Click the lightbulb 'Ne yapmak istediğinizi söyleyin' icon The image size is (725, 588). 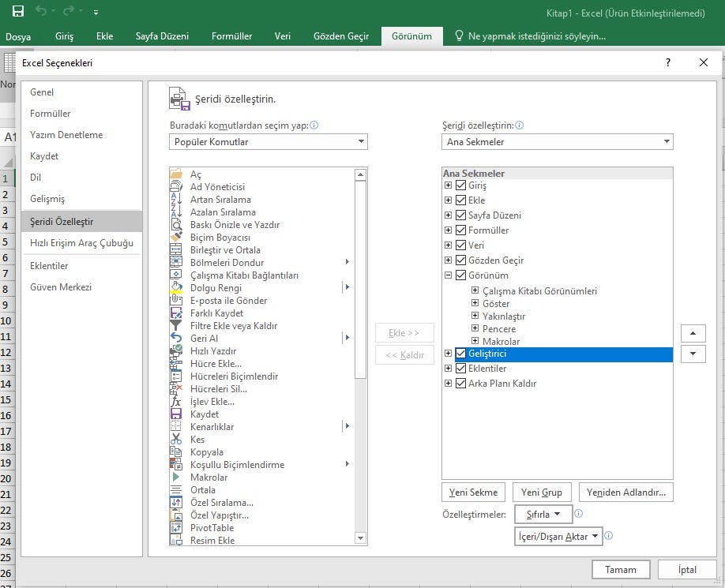(x=459, y=36)
